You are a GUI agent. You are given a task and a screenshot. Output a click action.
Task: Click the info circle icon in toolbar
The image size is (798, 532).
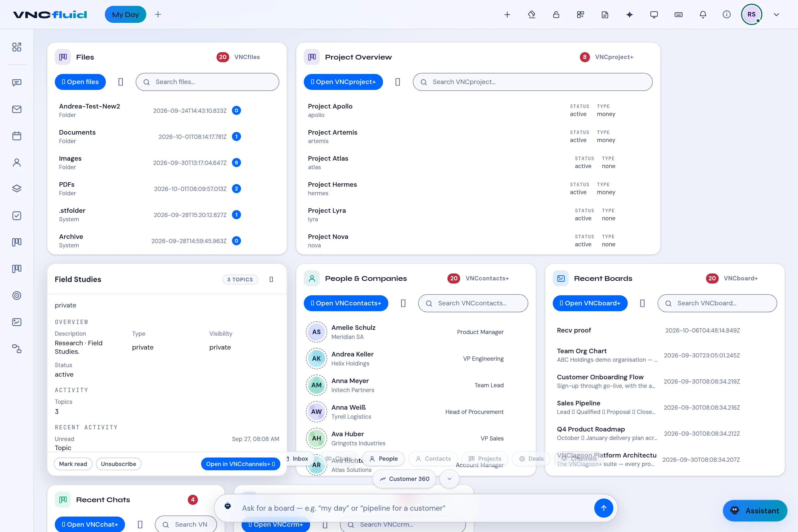[726, 15]
